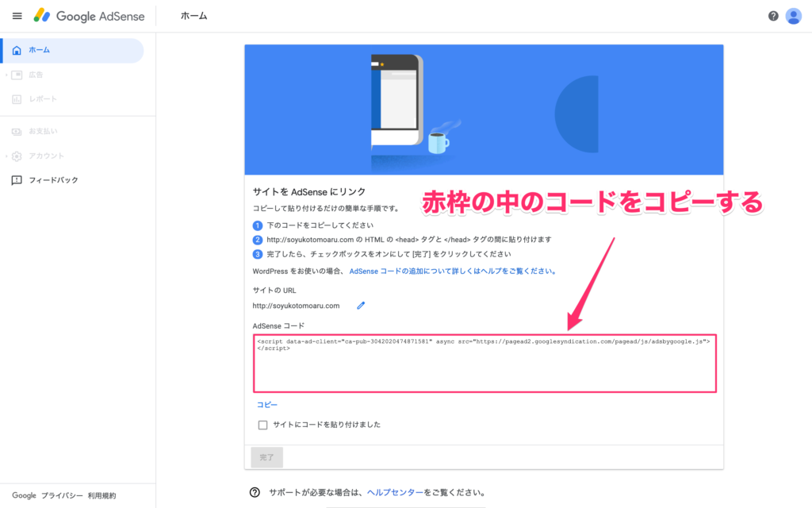Click the http://soyukotomoaru.com site URL text

point(297,306)
